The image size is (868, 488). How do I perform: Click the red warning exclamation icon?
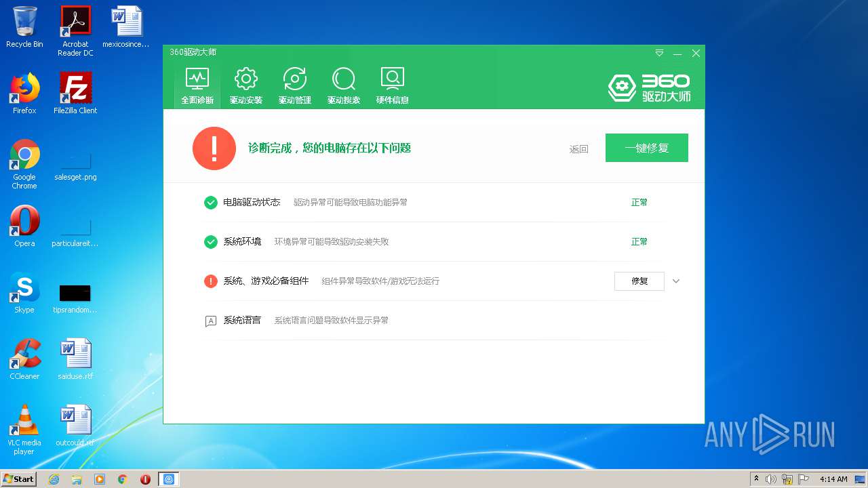(x=214, y=148)
